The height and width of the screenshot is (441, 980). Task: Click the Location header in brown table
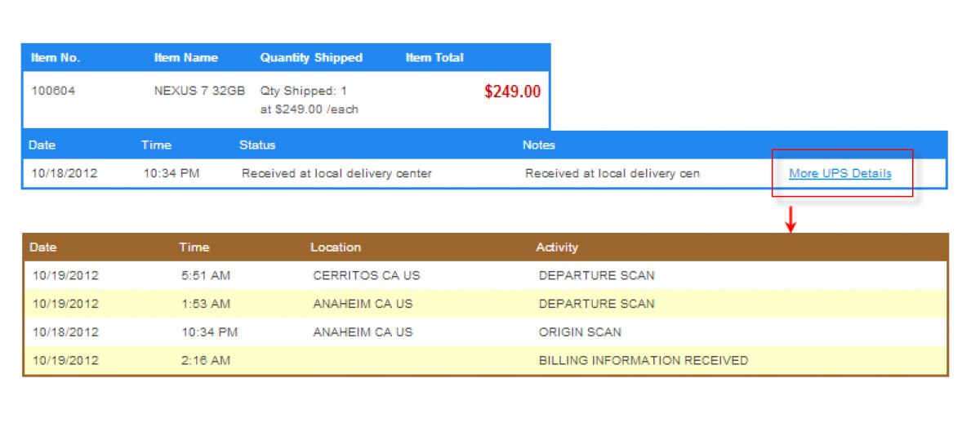(336, 247)
